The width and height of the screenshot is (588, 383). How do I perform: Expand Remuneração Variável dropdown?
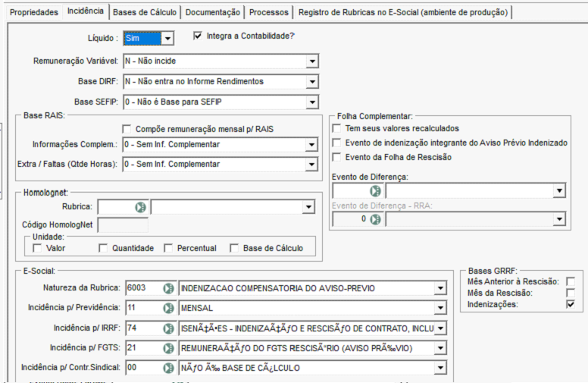tap(312, 61)
